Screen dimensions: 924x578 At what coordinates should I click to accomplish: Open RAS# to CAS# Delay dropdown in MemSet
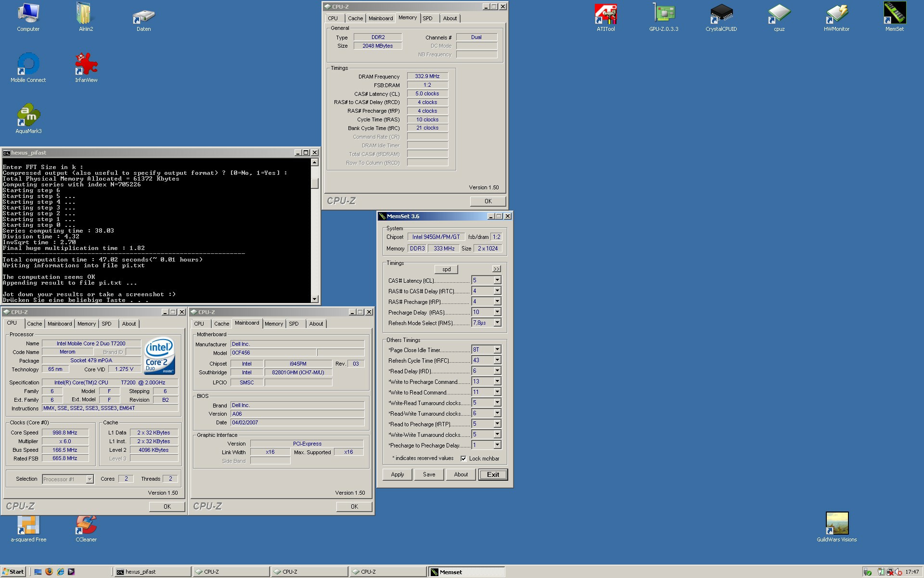coord(497,291)
